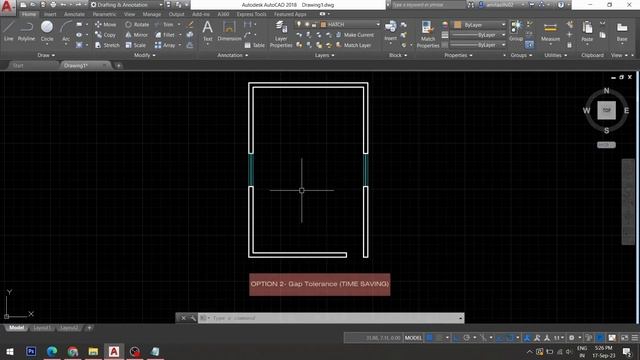640x360 pixels.
Task: Open workspace switching gear in status bar
Action: 571,338
